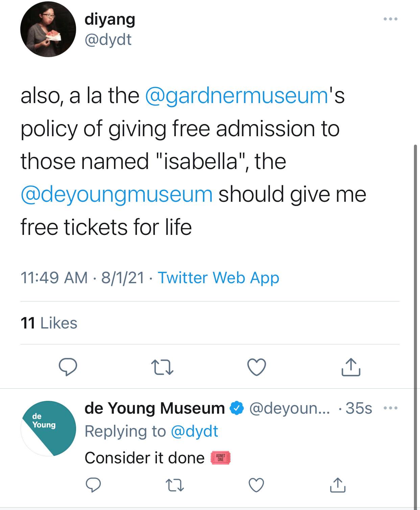Open the @deyoungmuseum mention link
Image resolution: width=420 pixels, height=510 pixels.
point(117,194)
